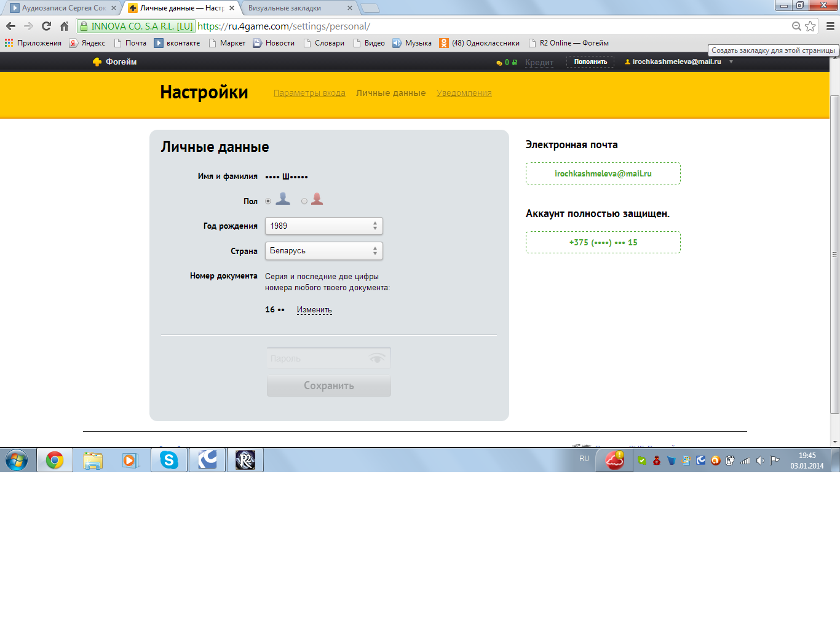The width and height of the screenshot is (840, 629).
Task: Open the Маркет bookmark
Action: pyautogui.click(x=227, y=43)
